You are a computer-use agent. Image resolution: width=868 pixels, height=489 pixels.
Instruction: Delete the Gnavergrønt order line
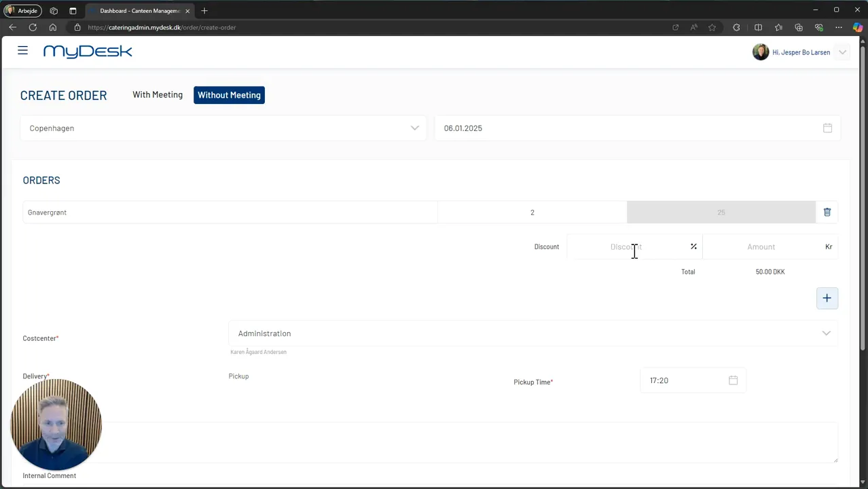click(x=827, y=213)
